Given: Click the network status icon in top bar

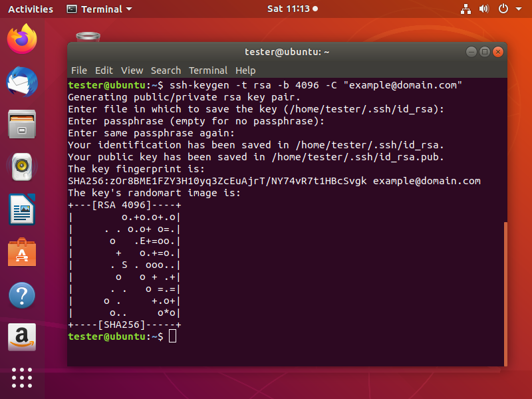Looking at the screenshot, I should [465, 9].
